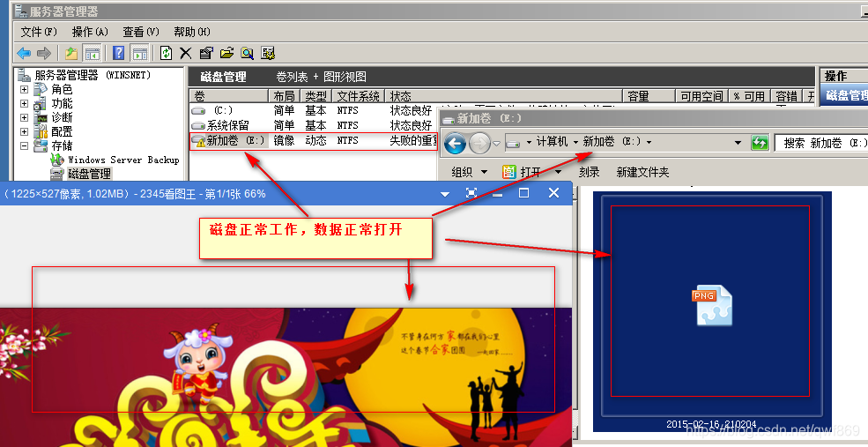Go back using Server Manager toolbar arrow
This screenshot has width=868, height=447.
[x=24, y=53]
